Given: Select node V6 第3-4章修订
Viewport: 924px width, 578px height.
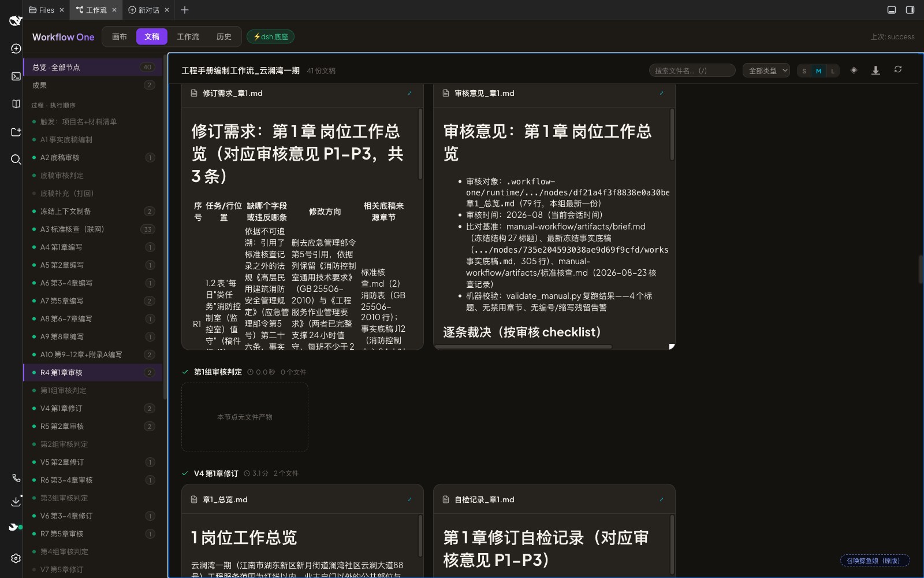Looking at the screenshot, I should [93, 516].
